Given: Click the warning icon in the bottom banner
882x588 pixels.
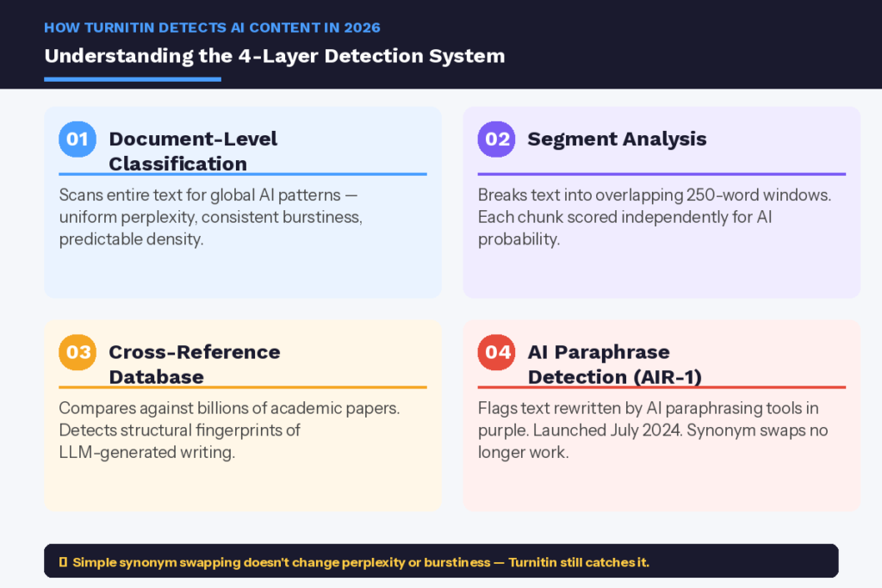Looking at the screenshot, I should (63, 562).
